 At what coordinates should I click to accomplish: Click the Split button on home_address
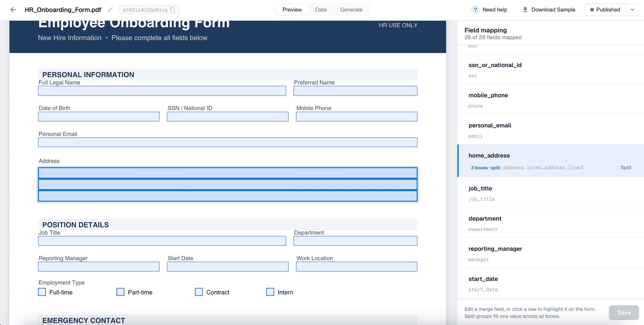626,168
